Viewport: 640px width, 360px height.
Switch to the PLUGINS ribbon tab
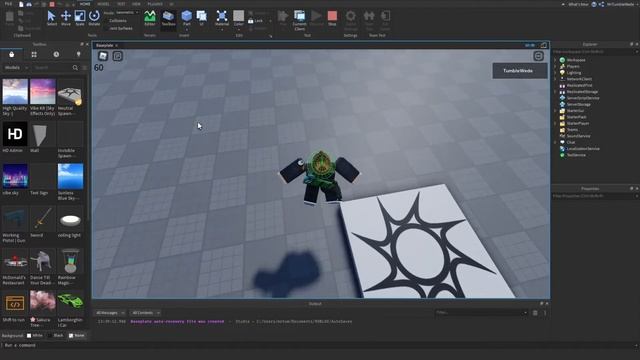pyautogui.click(x=155, y=4)
